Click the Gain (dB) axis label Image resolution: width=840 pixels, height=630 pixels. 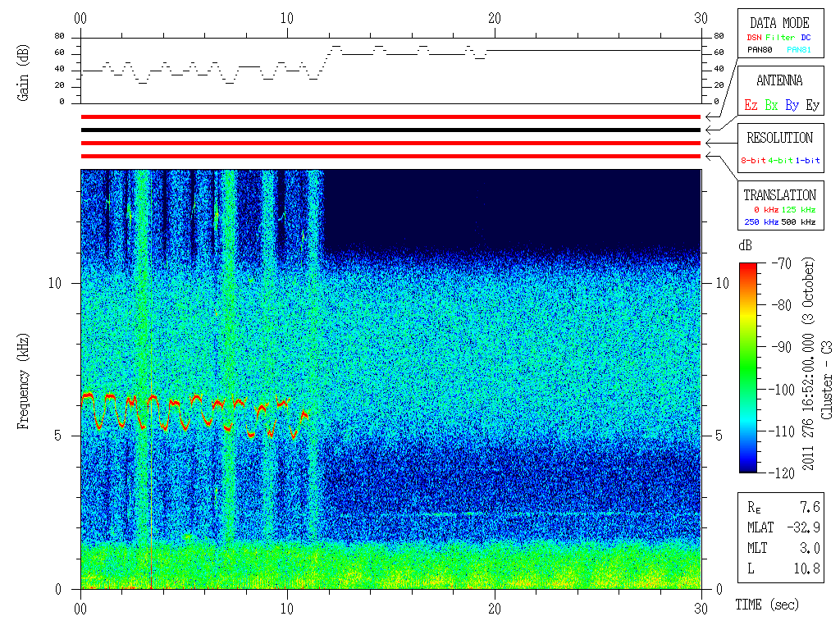coord(22,73)
